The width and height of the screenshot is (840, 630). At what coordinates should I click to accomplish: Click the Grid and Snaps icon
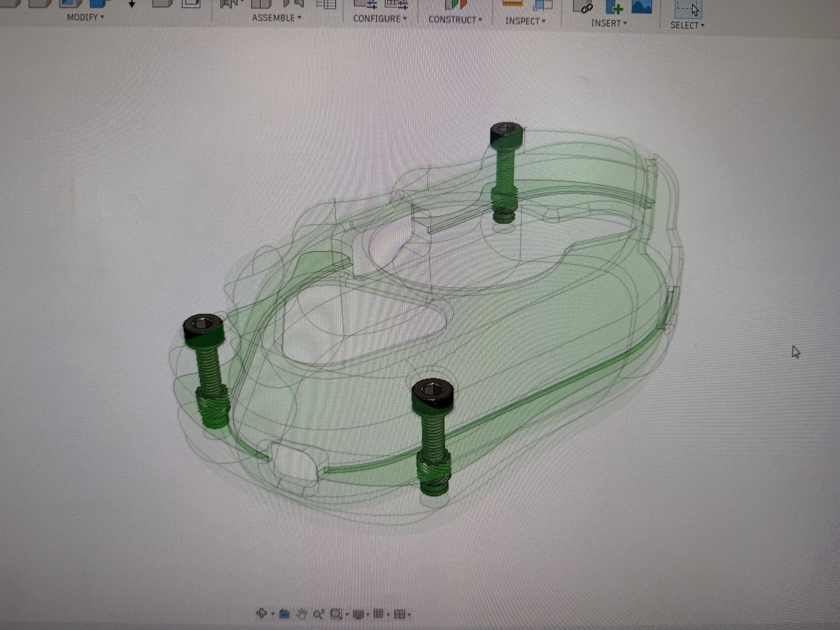[378, 614]
